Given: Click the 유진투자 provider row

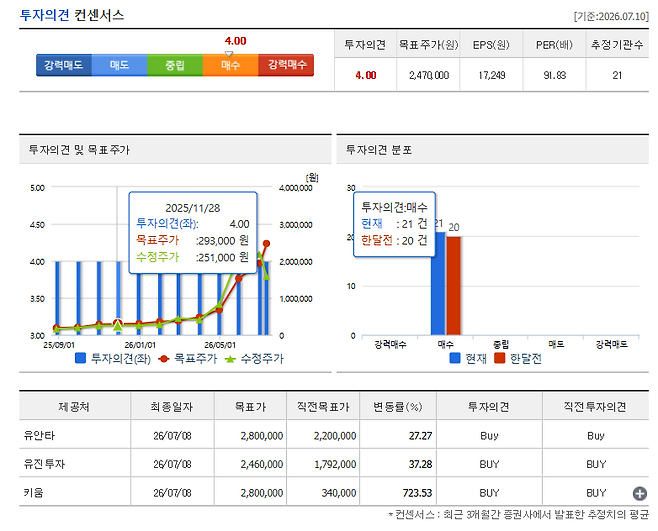Looking at the screenshot, I should pyautogui.click(x=334, y=464).
